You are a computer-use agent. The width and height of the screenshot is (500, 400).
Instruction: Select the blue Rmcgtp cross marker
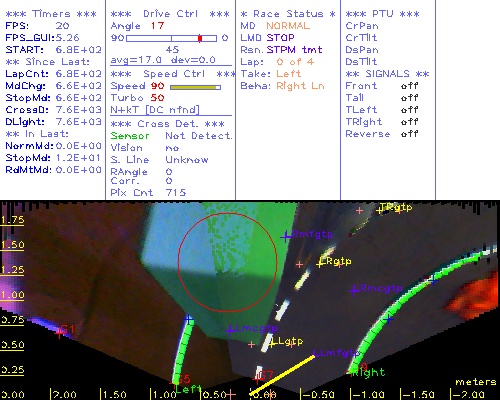354,290
